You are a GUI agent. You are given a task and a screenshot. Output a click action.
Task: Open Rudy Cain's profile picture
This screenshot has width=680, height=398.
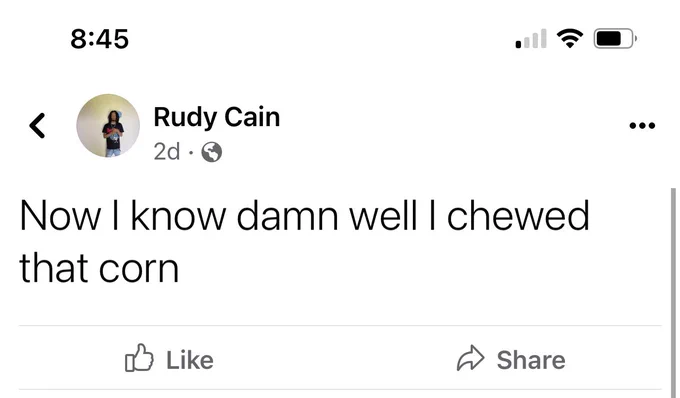coord(108,126)
